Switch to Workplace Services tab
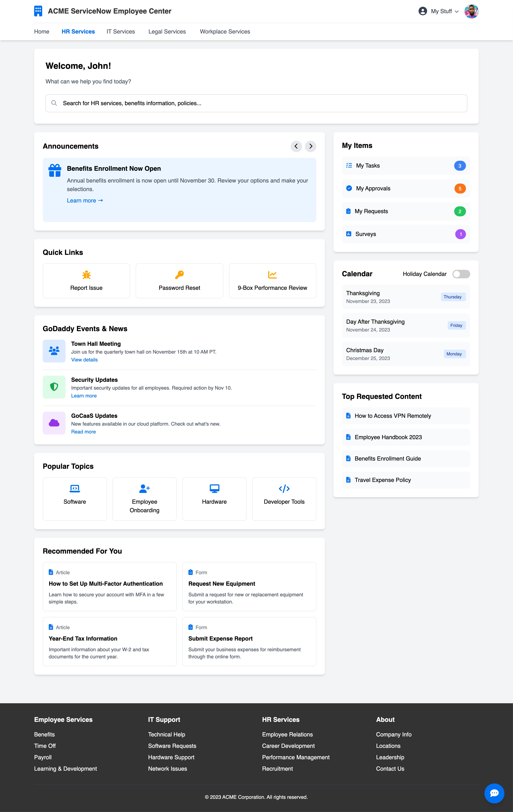The width and height of the screenshot is (513, 812). click(x=225, y=32)
